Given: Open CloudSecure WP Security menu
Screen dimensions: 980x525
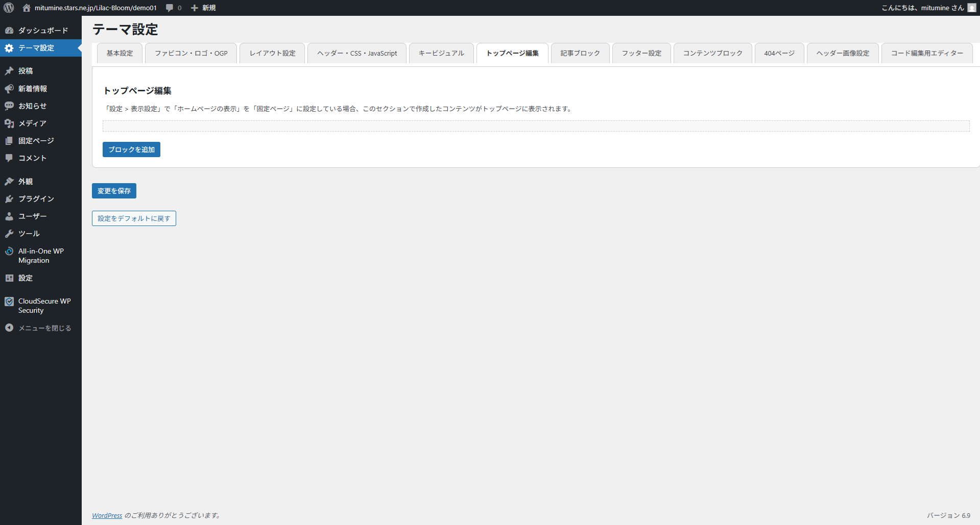Looking at the screenshot, I should coord(44,306).
